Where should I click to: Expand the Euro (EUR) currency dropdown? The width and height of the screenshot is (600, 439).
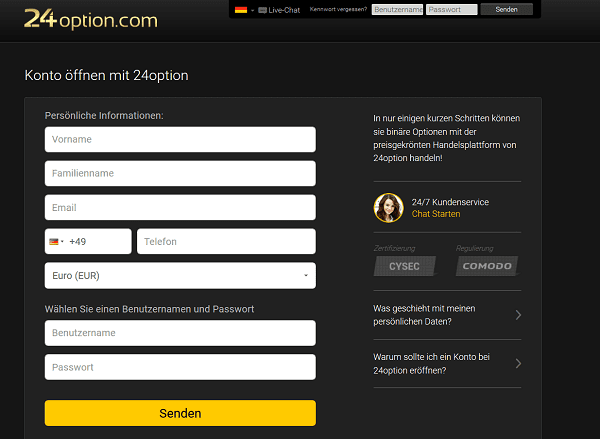click(180, 276)
